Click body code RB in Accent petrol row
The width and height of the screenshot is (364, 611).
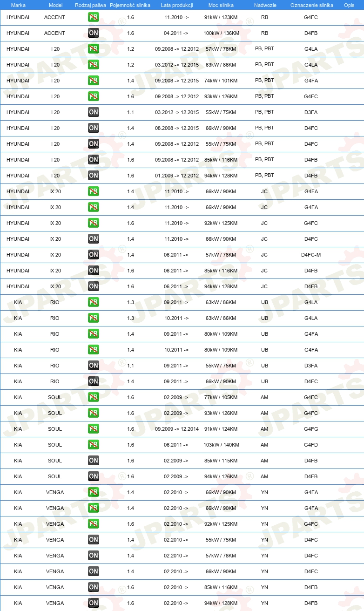[264, 17]
